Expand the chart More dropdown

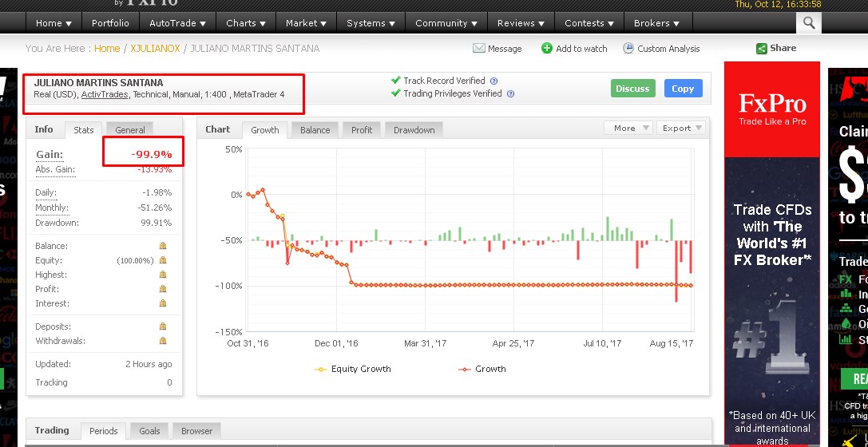629,128
